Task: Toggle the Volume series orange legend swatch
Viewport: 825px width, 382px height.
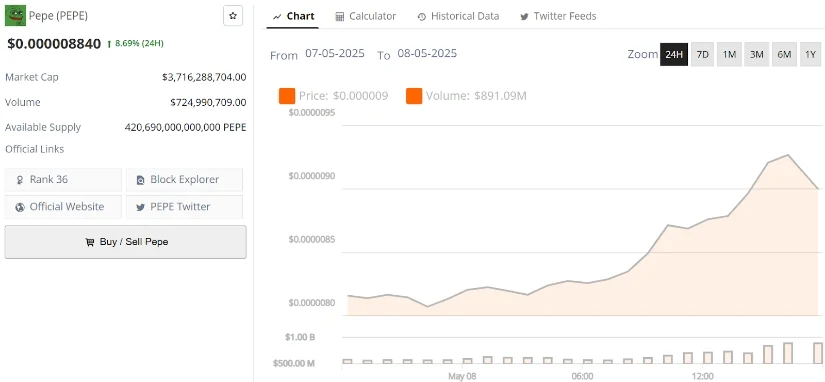Action: pos(414,96)
